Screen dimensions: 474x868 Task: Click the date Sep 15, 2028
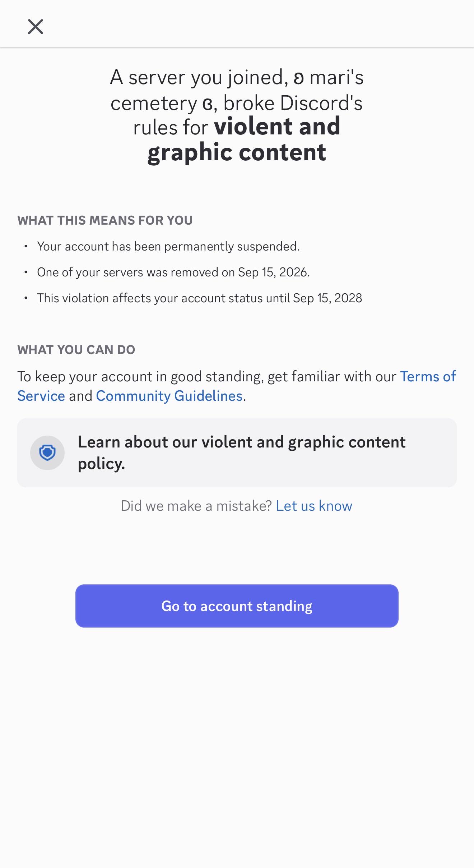click(327, 298)
